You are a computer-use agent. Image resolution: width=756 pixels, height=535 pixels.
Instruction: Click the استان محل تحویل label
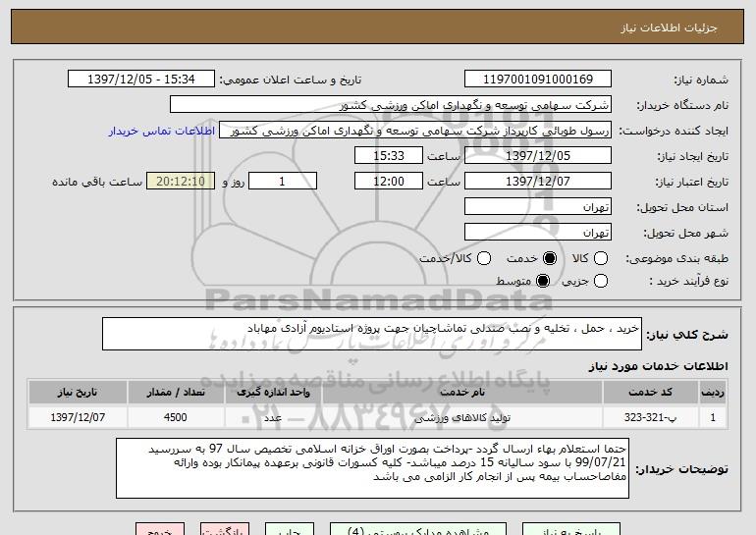682,208
